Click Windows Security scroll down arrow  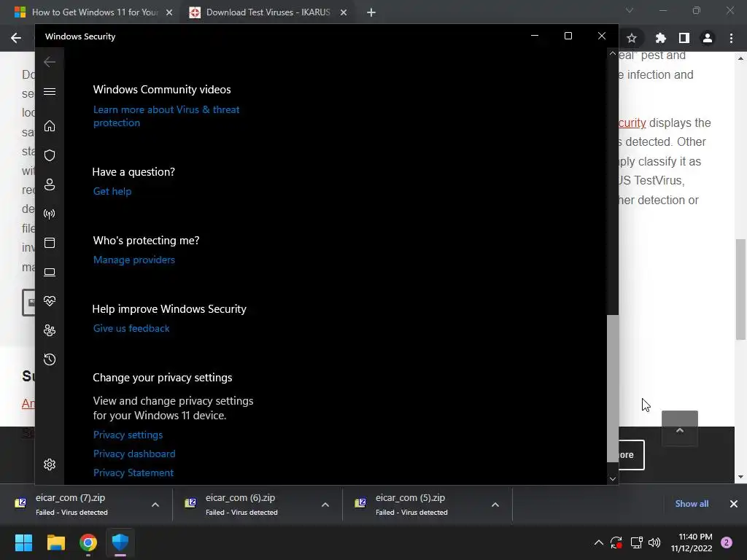[613, 479]
